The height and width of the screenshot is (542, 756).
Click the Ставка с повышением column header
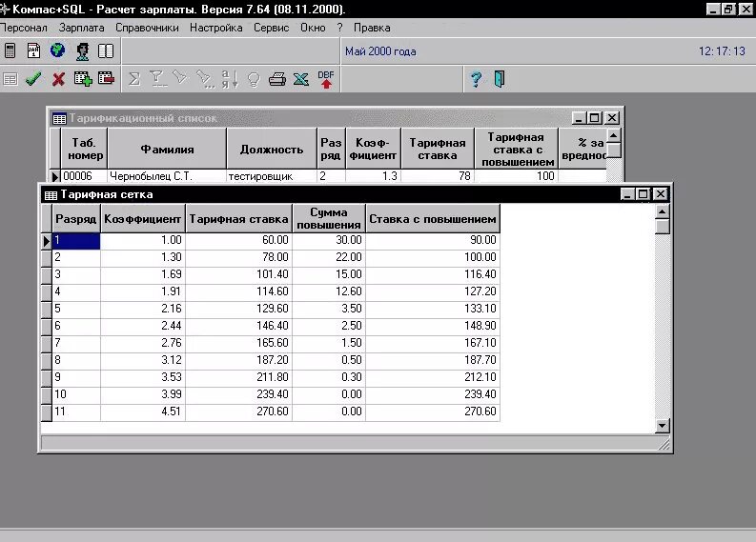coord(433,219)
